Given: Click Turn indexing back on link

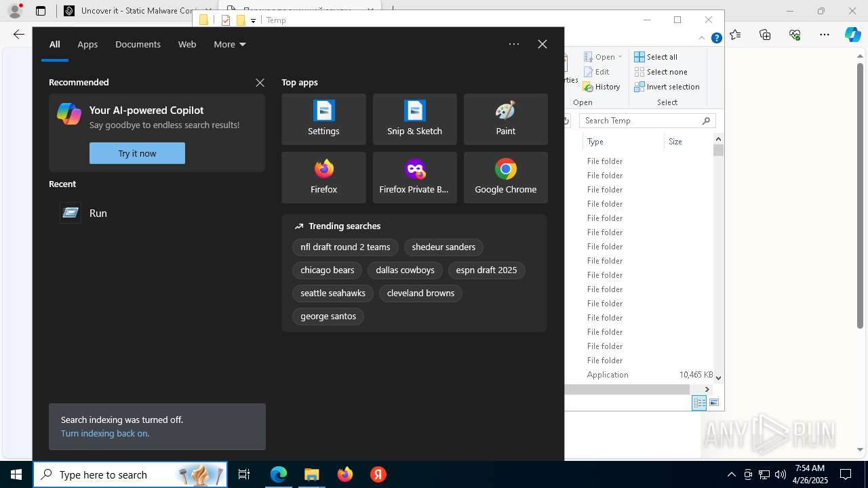Looking at the screenshot, I should pyautogui.click(x=105, y=433).
